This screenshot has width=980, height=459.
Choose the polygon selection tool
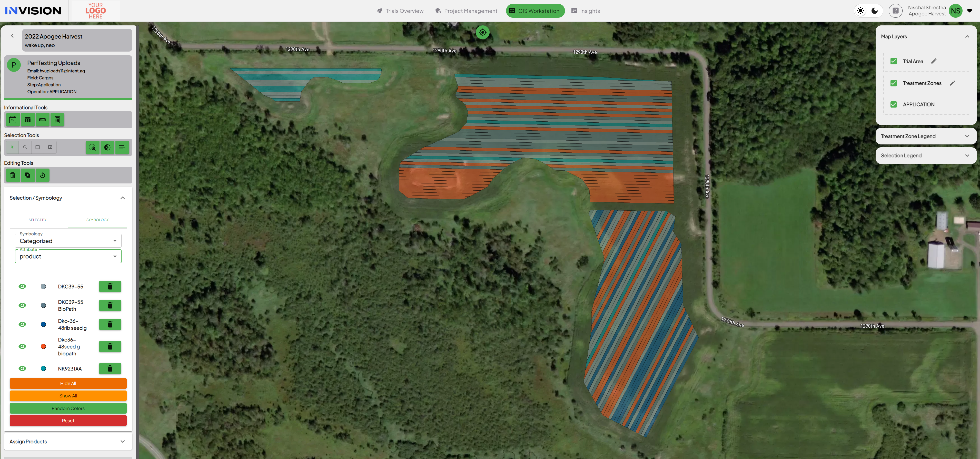pos(50,147)
